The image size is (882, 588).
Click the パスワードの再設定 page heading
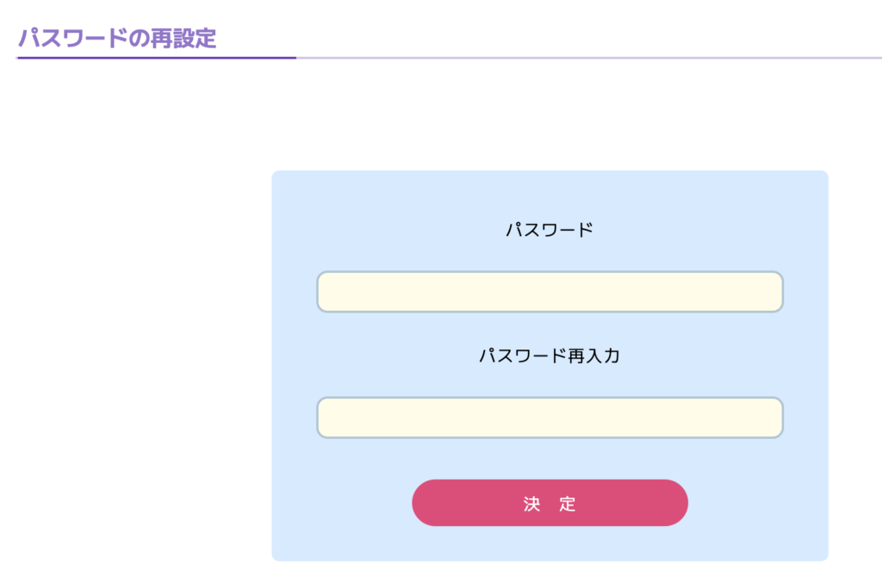click(117, 38)
